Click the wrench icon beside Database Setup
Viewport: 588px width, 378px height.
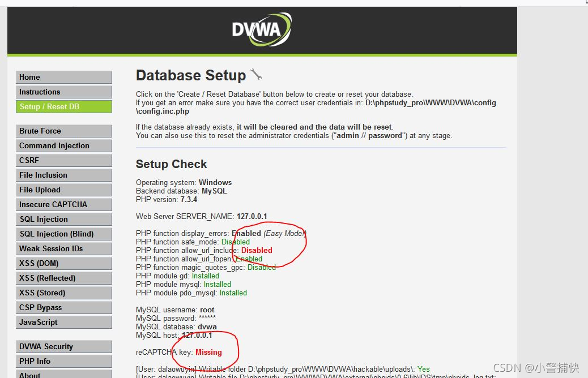tap(256, 74)
